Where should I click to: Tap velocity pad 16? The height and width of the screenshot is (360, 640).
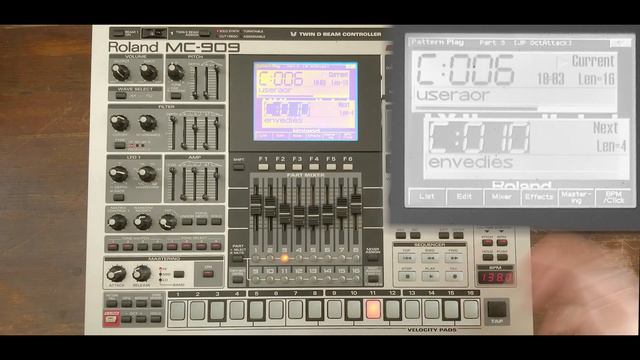click(471, 310)
